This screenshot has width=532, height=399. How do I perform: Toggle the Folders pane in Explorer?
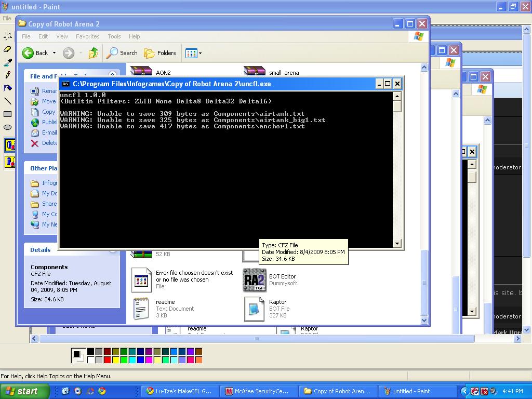pos(160,53)
